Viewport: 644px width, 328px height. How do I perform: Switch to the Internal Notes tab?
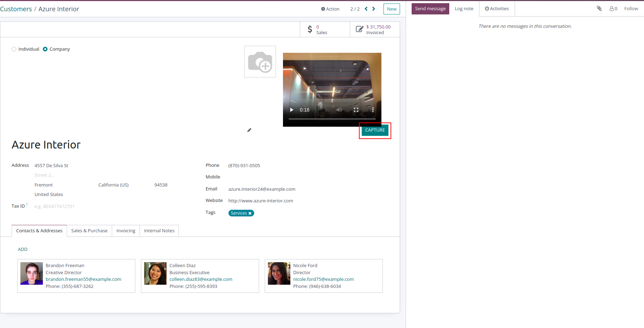click(x=159, y=231)
